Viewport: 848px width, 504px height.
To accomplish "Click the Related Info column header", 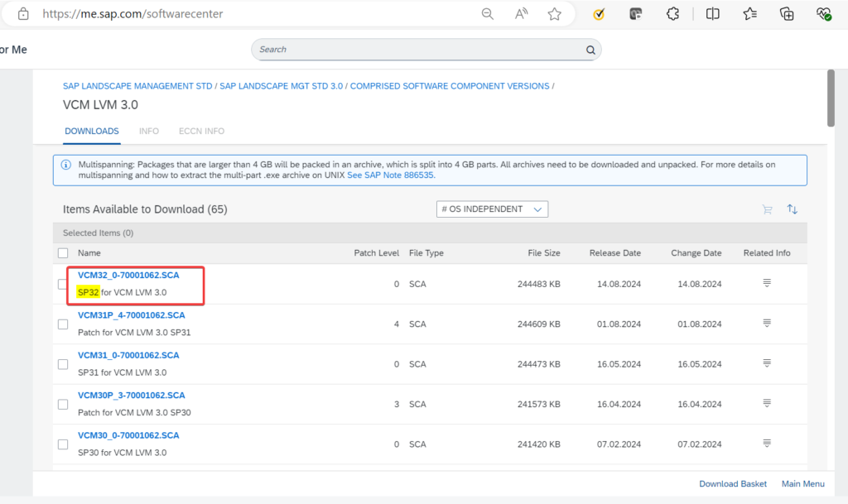I will pos(767,252).
